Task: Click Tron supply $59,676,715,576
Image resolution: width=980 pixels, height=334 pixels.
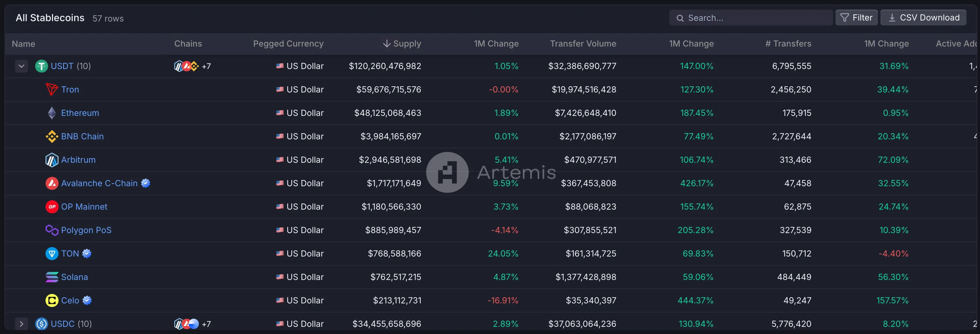Action: (x=389, y=90)
